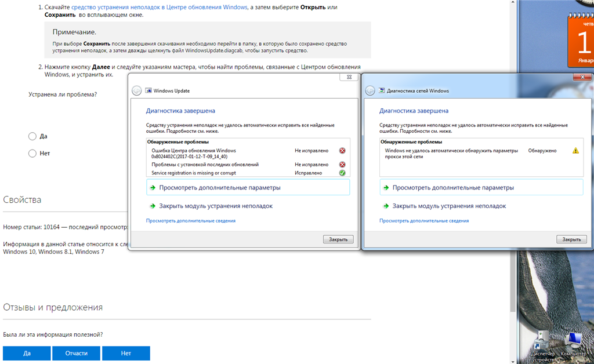Open the Windows Update troubleshooter download link

pos(159,7)
